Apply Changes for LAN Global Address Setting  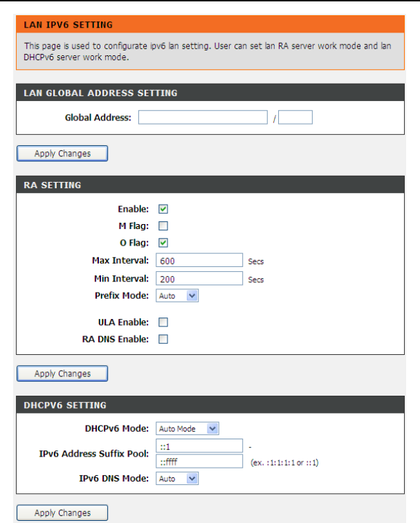pyautogui.click(x=62, y=154)
